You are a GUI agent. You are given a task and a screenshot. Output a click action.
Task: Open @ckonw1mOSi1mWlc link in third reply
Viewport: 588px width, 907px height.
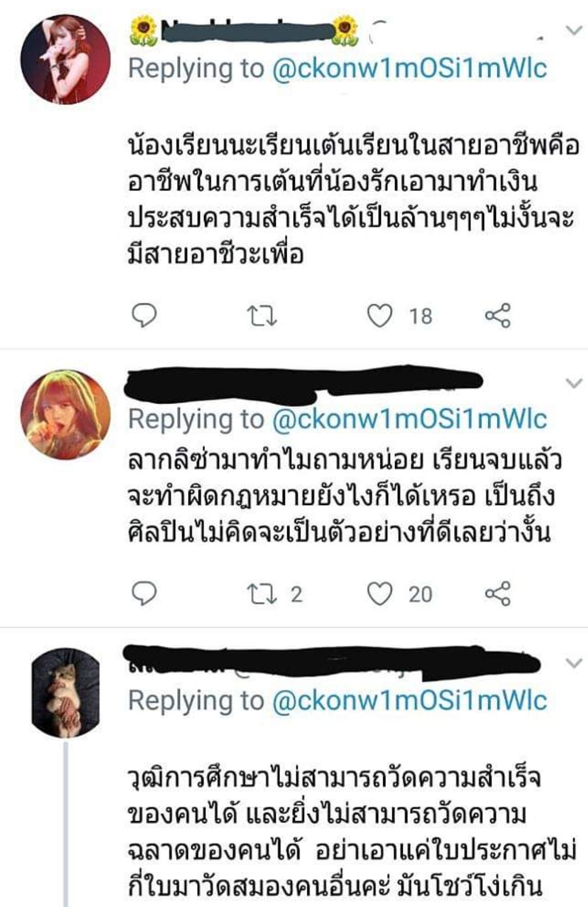(x=409, y=700)
